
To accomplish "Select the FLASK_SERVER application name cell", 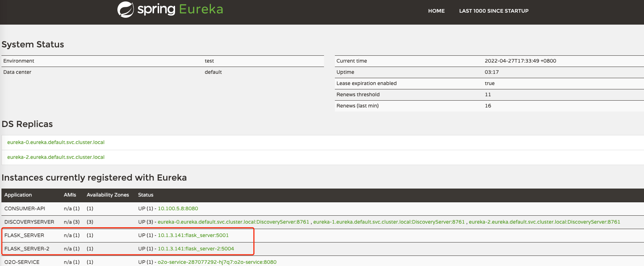I will click(24, 235).
